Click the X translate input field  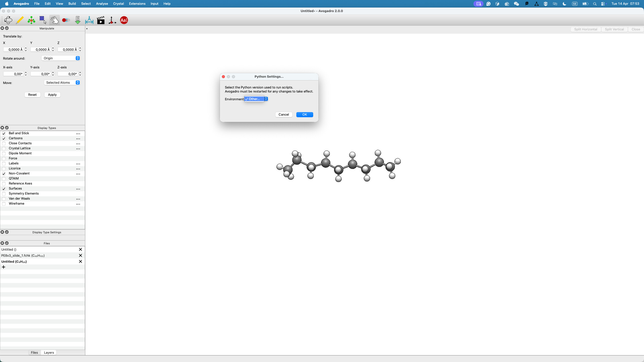[14, 50]
